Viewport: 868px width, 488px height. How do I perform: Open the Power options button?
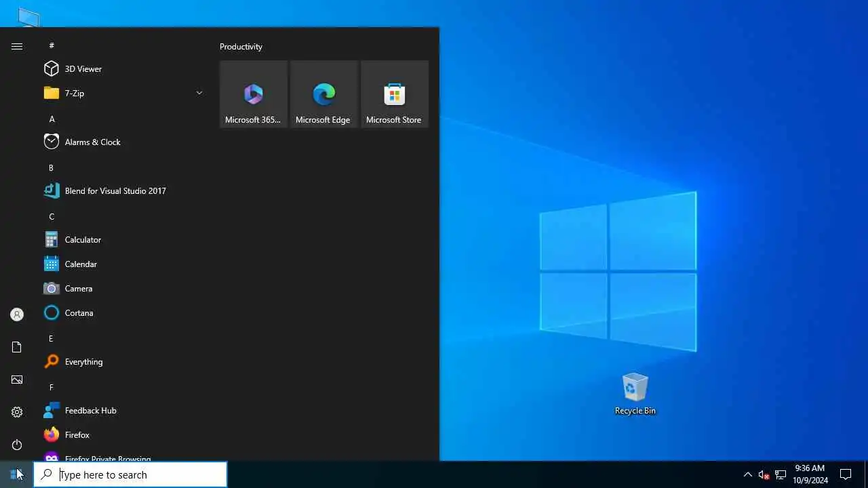point(17,445)
